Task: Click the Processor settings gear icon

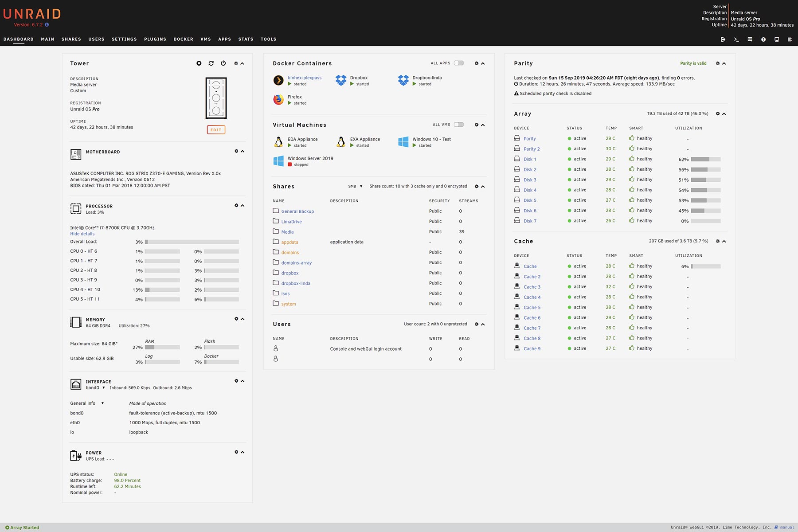Action: pyautogui.click(x=236, y=205)
